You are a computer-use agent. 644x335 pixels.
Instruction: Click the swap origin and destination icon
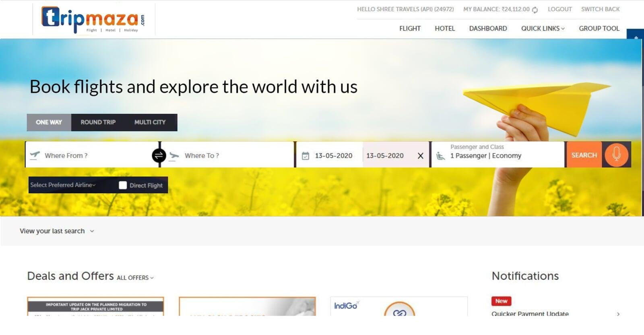[159, 155]
